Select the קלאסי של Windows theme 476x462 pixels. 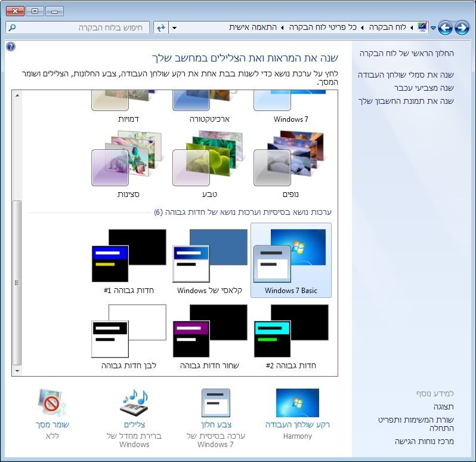click(x=209, y=260)
